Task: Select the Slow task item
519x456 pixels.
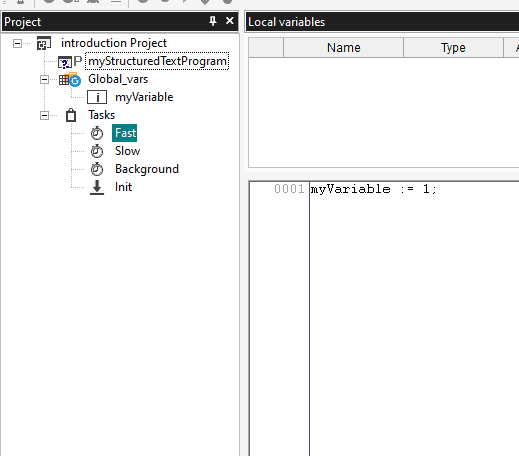Action: coord(127,151)
